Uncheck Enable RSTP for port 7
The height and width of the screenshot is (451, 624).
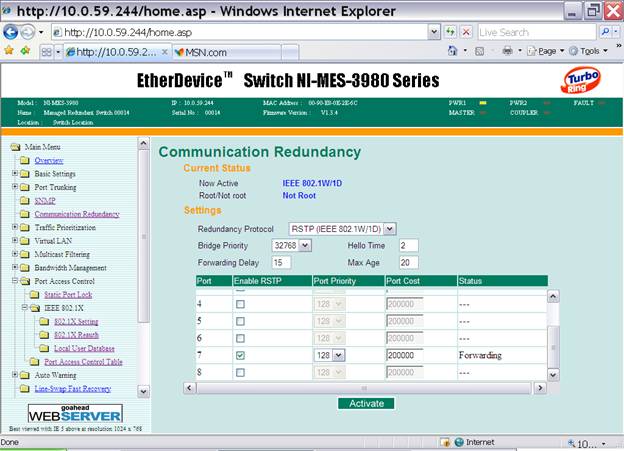click(240, 355)
